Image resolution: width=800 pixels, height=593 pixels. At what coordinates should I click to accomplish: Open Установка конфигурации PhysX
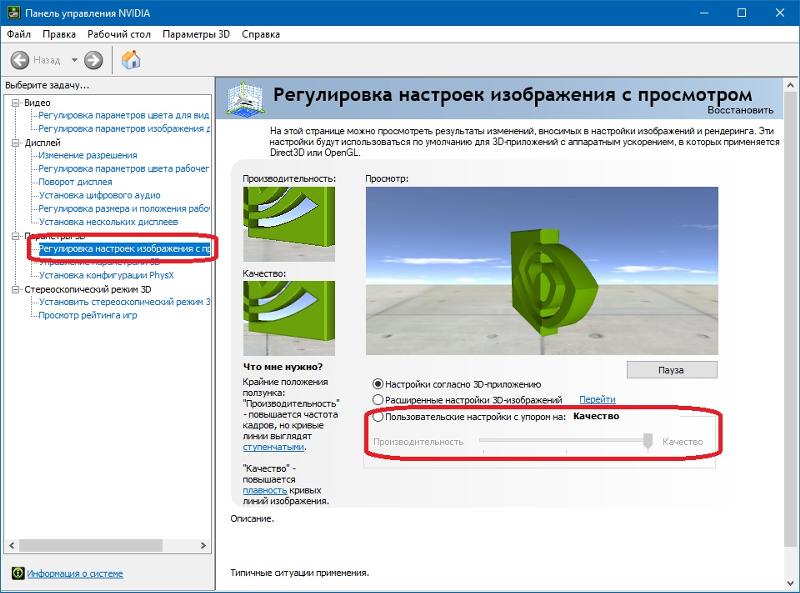coord(107,275)
